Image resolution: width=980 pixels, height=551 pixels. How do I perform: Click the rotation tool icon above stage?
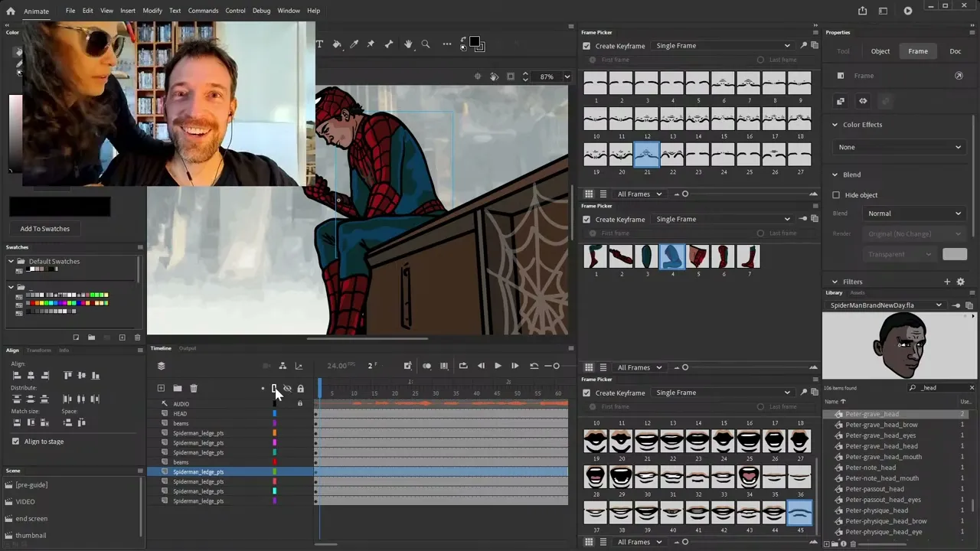[494, 77]
